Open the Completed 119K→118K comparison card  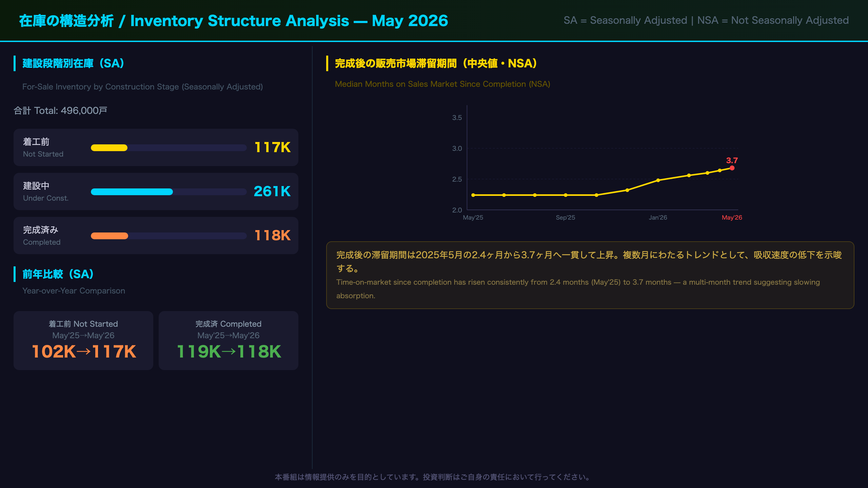(229, 341)
